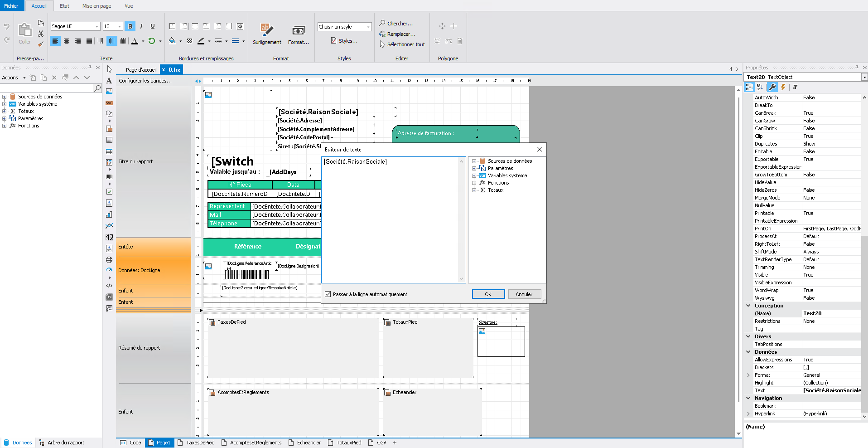Click the cut scissors icon

(41, 34)
